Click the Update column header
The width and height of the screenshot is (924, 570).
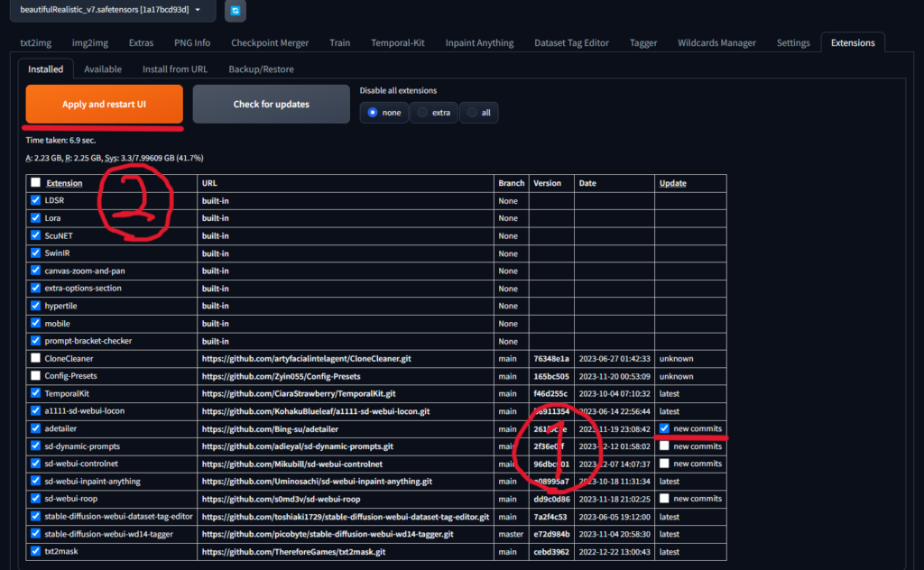click(673, 183)
